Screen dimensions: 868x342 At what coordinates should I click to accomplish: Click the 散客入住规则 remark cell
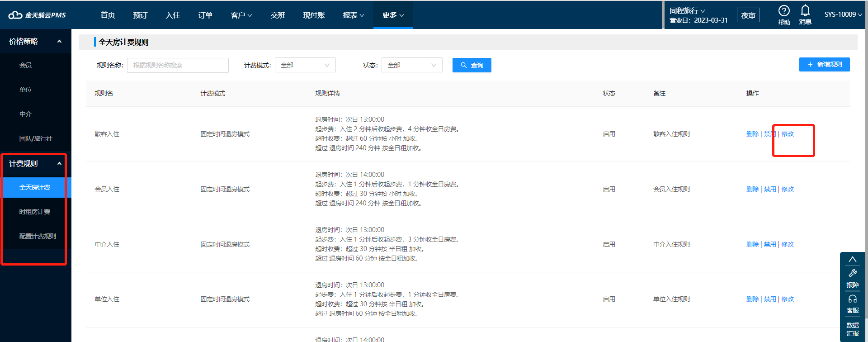click(671, 134)
